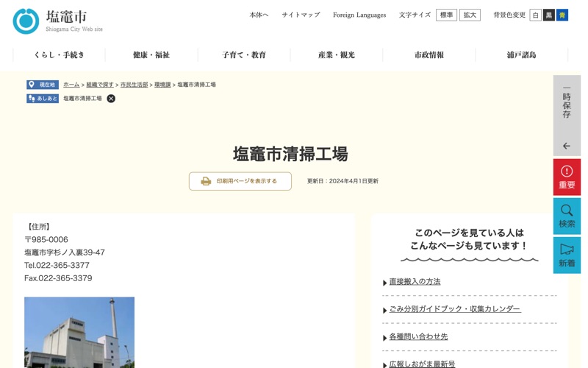Open 広報しおがま最新号 link
Screen dimensions: 588x368
coord(422,364)
